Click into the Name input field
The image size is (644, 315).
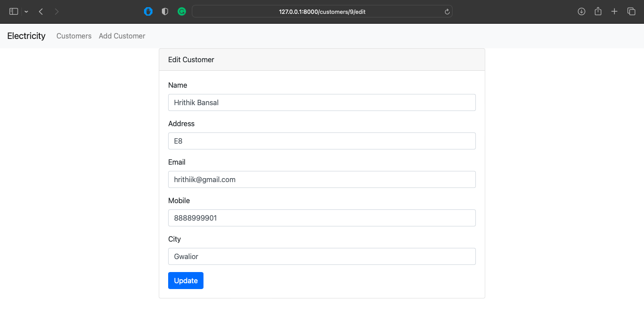click(322, 102)
